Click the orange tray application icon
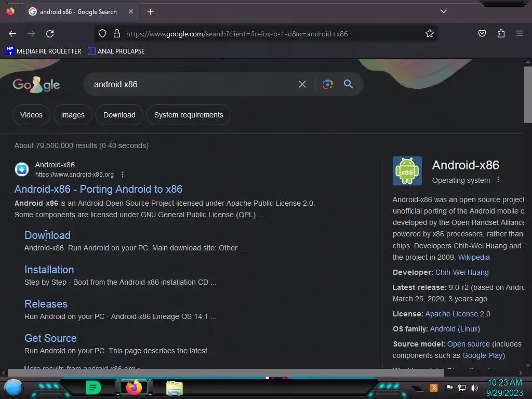The height and width of the screenshot is (399, 532). [x=433, y=388]
